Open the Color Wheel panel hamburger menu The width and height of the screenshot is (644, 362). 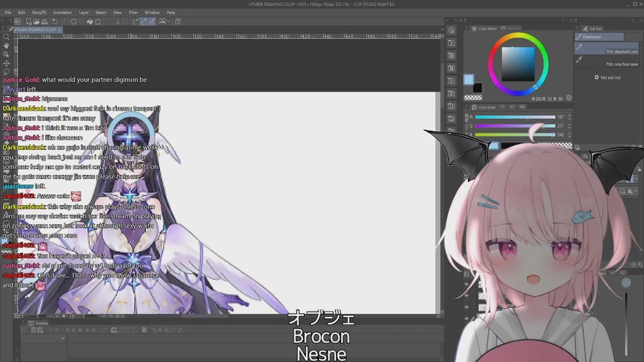point(466,28)
